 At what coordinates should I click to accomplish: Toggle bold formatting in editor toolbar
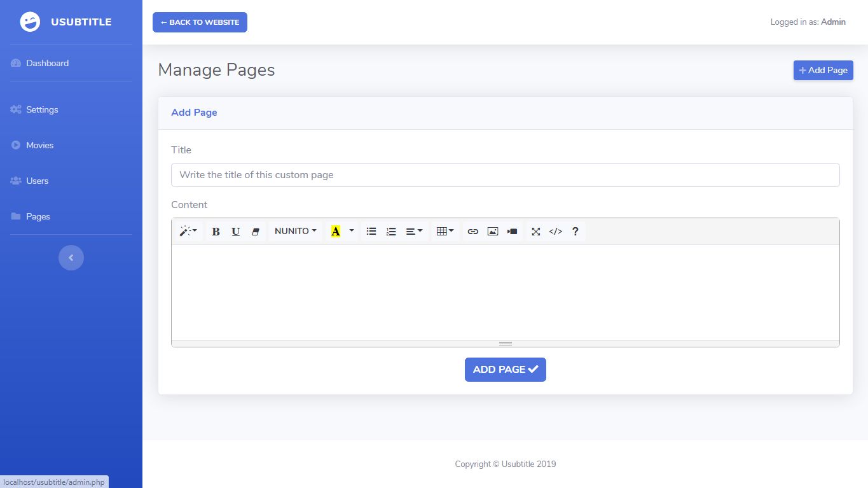(x=216, y=232)
